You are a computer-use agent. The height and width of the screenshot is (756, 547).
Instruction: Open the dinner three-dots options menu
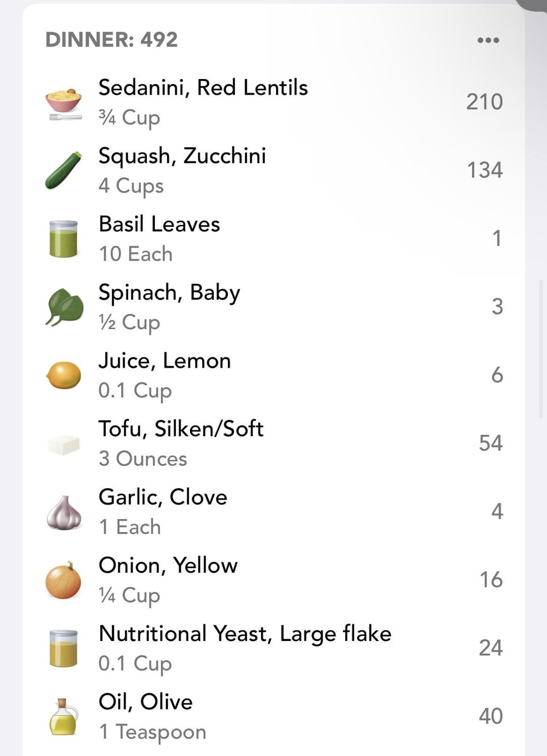click(488, 40)
